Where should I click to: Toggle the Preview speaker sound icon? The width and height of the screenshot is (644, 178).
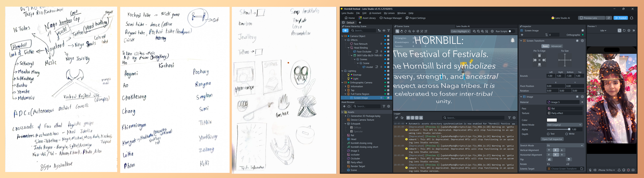click(x=595, y=170)
